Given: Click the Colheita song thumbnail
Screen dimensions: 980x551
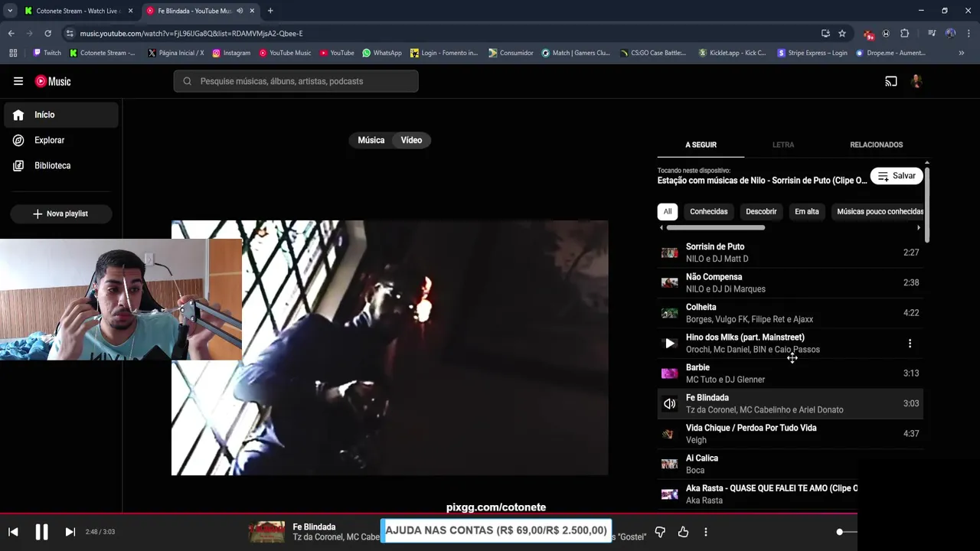Looking at the screenshot, I should click(670, 313).
